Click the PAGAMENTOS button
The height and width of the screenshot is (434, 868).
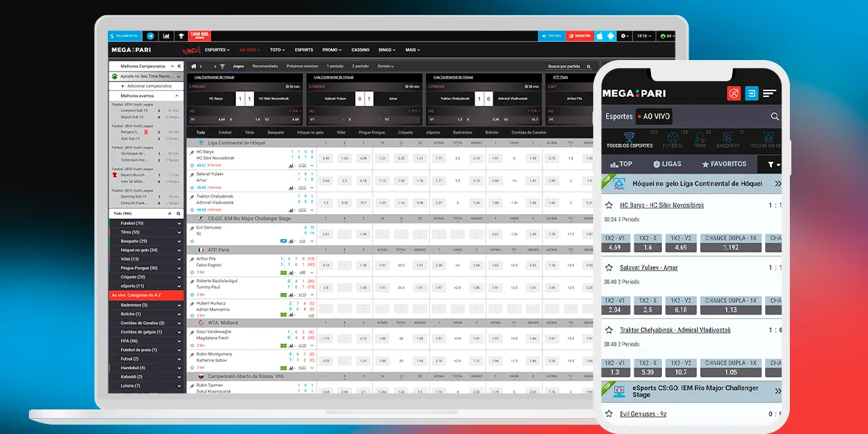point(125,35)
